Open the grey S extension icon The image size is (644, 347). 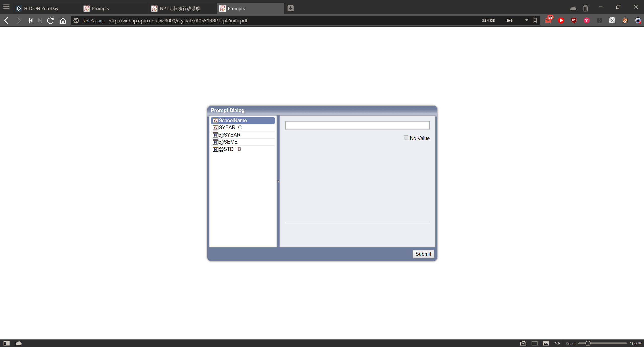click(612, 21)
